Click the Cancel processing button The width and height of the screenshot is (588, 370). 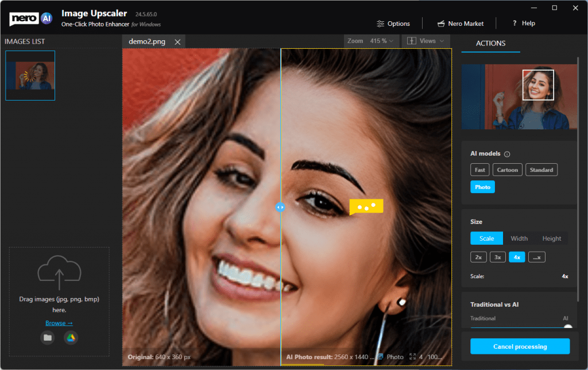[x=520, y=346]
